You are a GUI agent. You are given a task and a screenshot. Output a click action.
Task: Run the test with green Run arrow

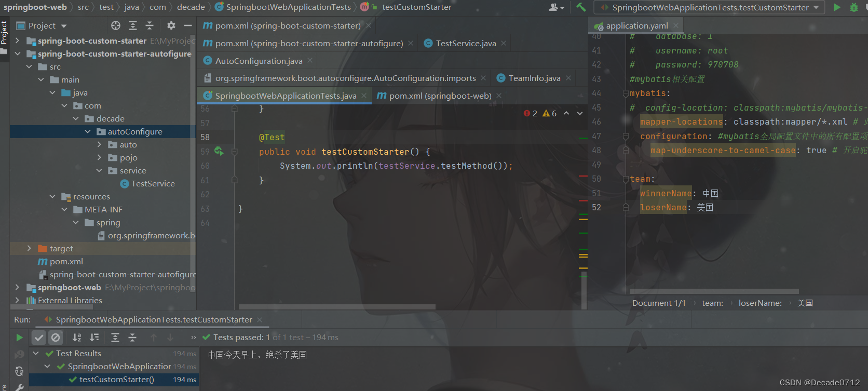click(x=837, y=7)
